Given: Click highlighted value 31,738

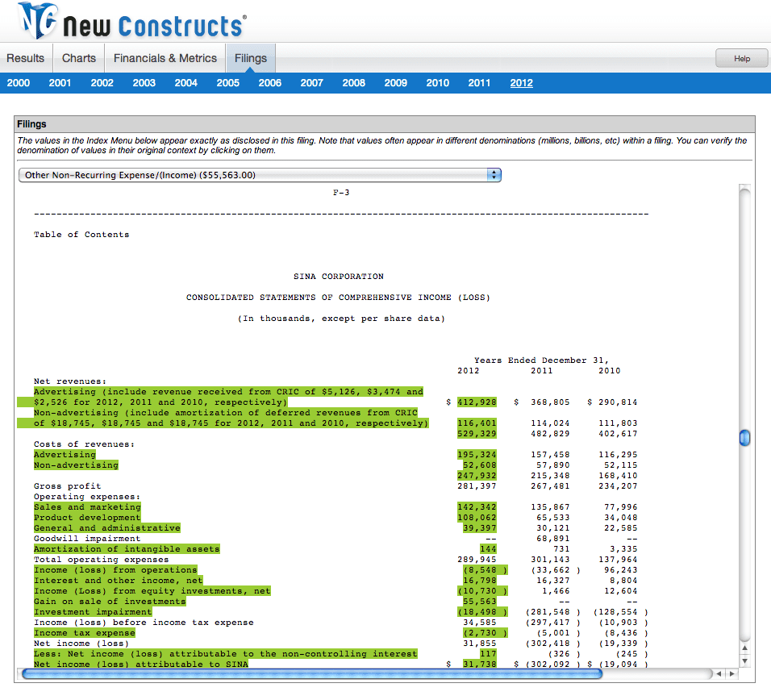Looking at the screenshot, I should [x=479, y=665].
